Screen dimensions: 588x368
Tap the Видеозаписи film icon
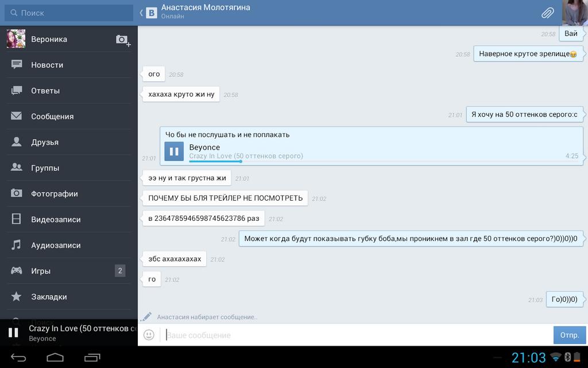pos(17,219)
